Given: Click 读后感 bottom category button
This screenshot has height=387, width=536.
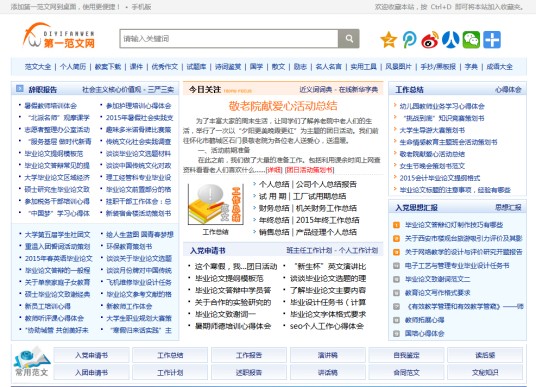Looking at the screenshot, I should point(485,355).
